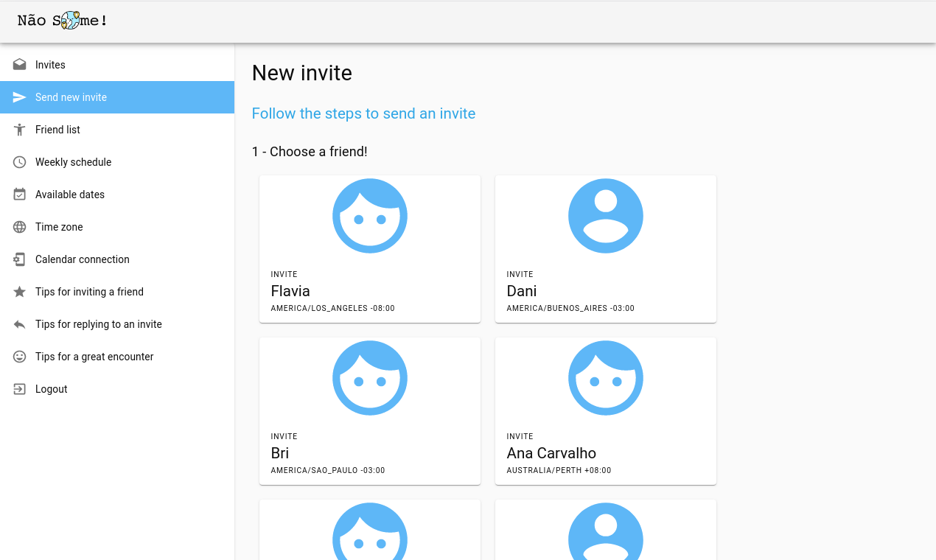
Task: Click the INVITE label above Ana Carvalho
Action: coord(520,437)
